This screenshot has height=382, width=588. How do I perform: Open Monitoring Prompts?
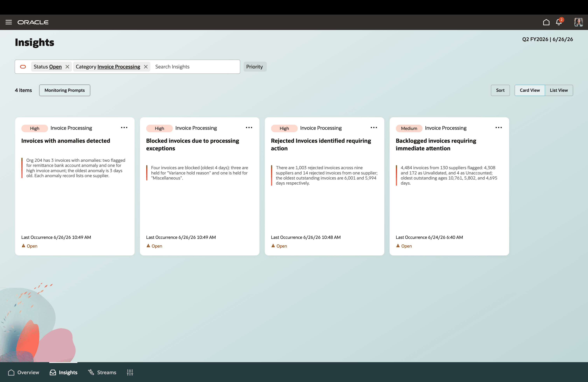pyautogui.click(x=65, y=90)
